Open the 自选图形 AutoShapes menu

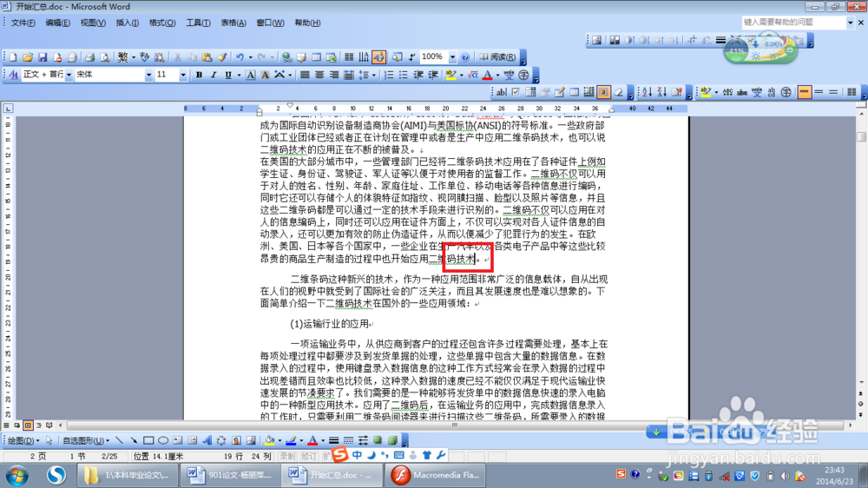[86, 440]
